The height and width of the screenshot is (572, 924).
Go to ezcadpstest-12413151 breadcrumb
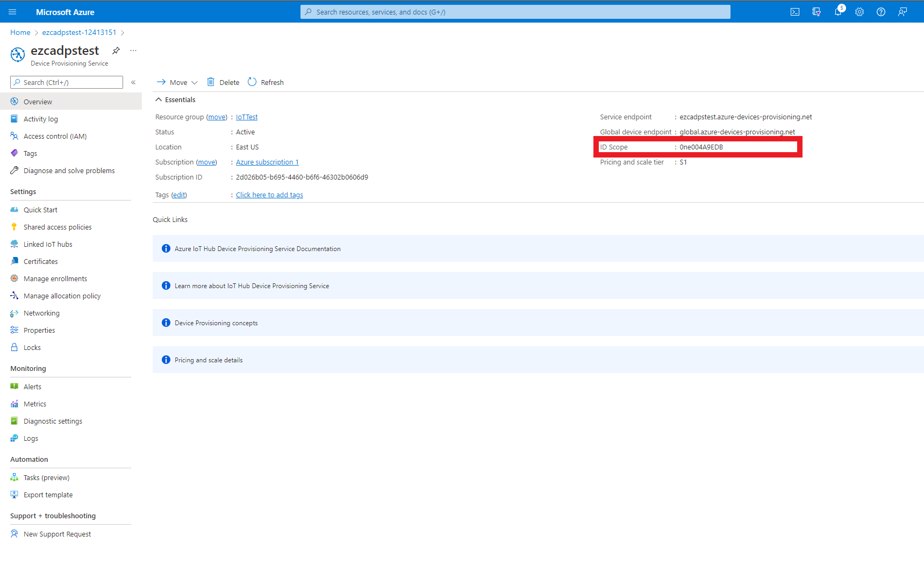click(x=79, y=32)
